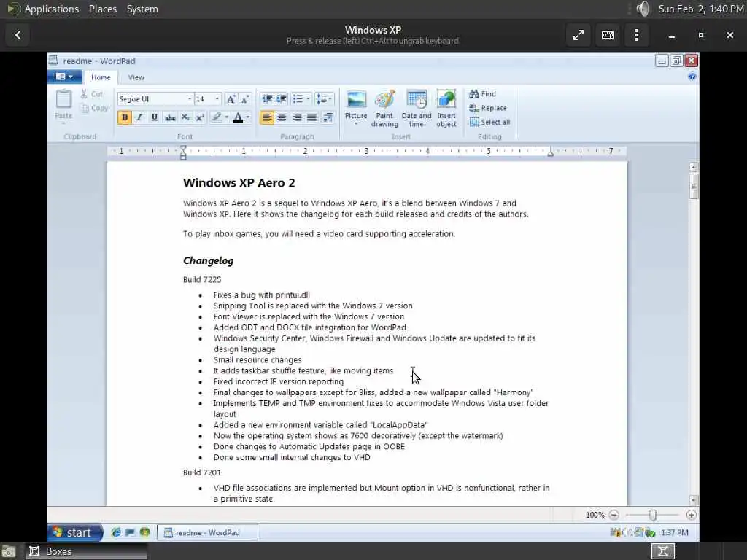The width and height of the screenshot is (747, 560).
Task: Grow font size with the larger A icon
Action: pos(231,99)
